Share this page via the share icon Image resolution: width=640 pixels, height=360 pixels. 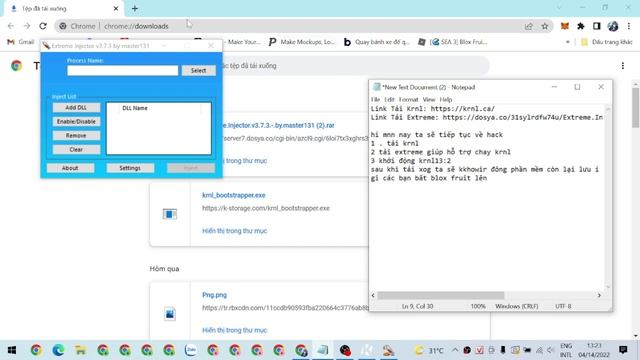[x=529, y=26]
